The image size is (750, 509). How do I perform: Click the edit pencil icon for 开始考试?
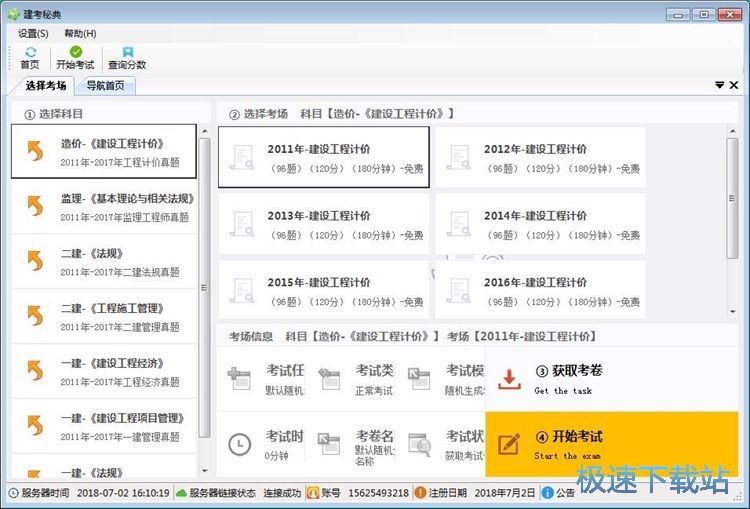(x=509, y=444)
